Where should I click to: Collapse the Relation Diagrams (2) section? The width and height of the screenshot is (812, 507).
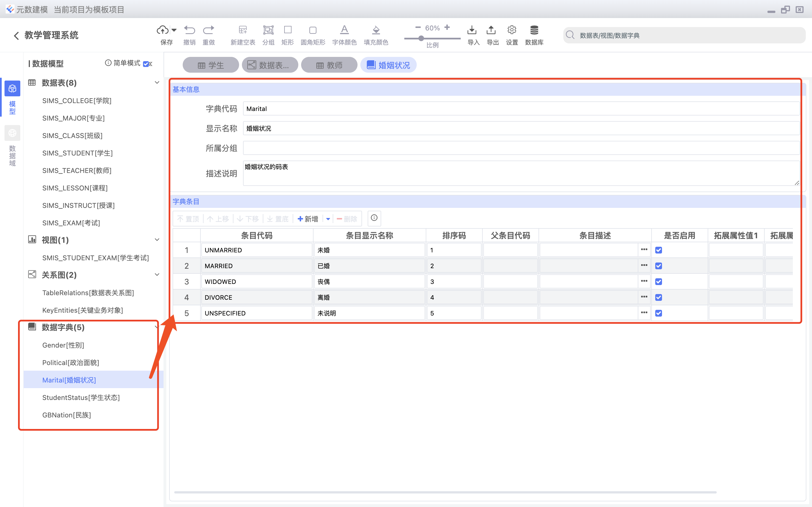click(x=157, y=275)
